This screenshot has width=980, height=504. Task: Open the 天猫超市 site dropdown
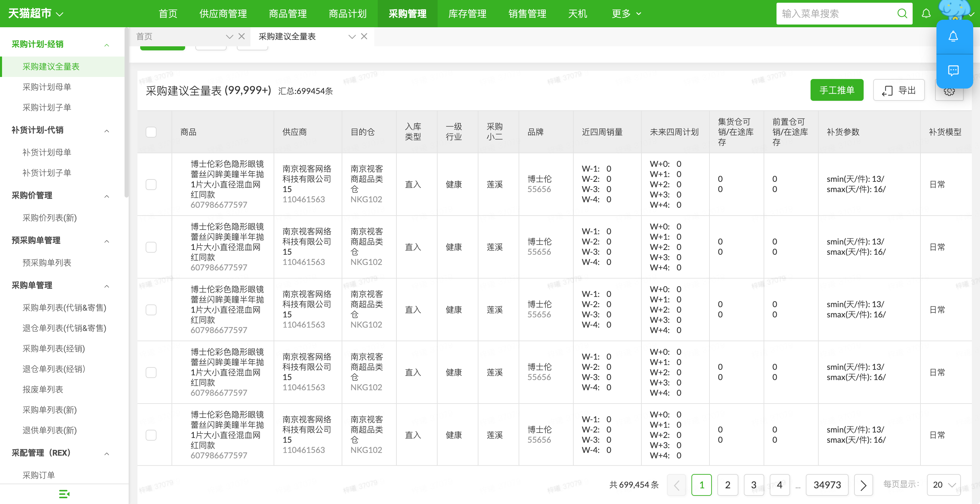click(35, 14)
